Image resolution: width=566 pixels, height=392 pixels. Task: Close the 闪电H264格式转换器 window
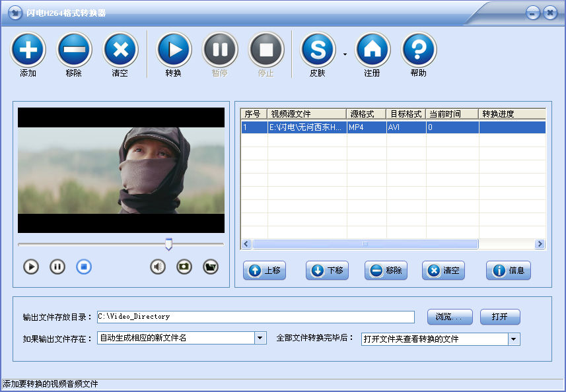click(550, 13)
